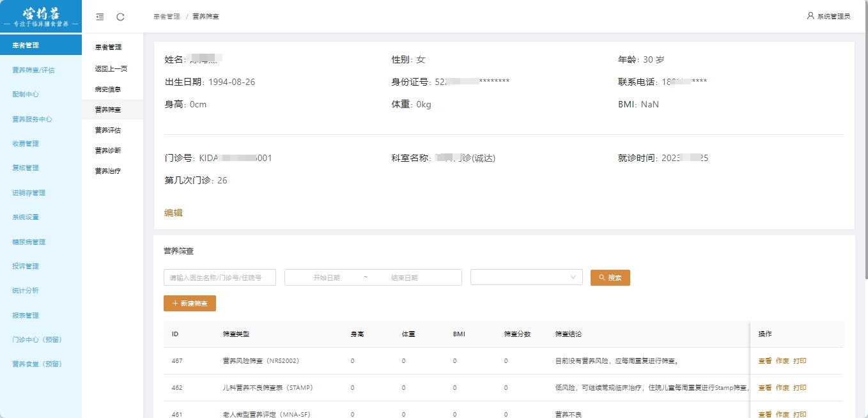Click the edit link under patient info

[x=173, y=213]
